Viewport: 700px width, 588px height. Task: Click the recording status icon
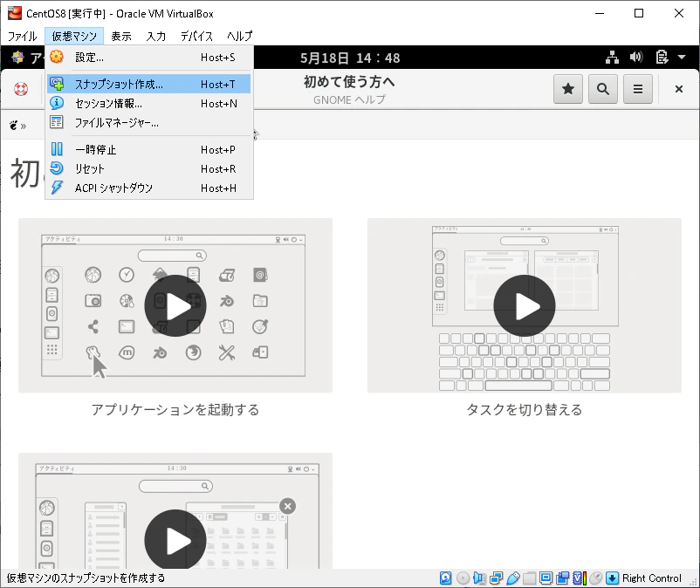pyautogui.click(x=562, y=578)
